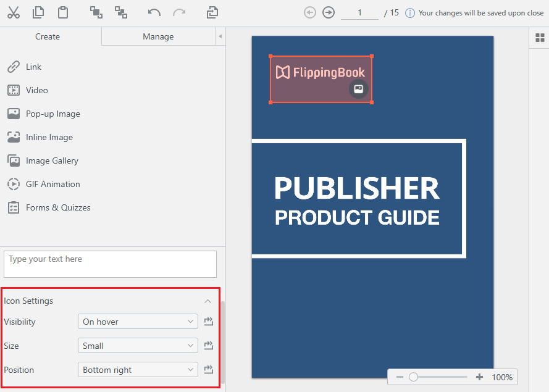Click the Cut scissors icon
549x392 pixels.
click(14, 13)
